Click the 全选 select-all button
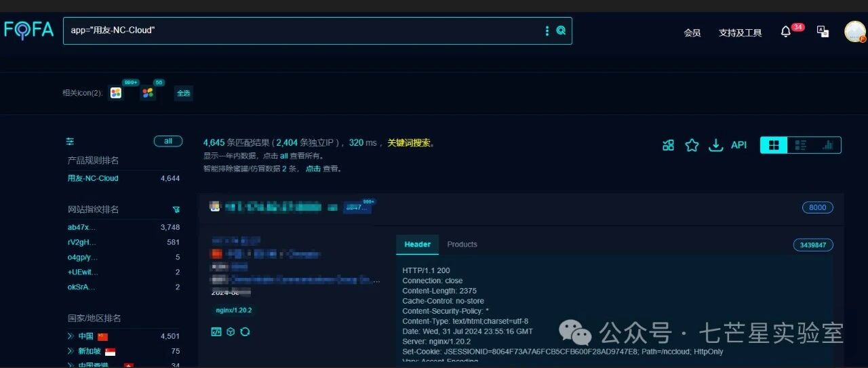868x368 pixels. 184,94
